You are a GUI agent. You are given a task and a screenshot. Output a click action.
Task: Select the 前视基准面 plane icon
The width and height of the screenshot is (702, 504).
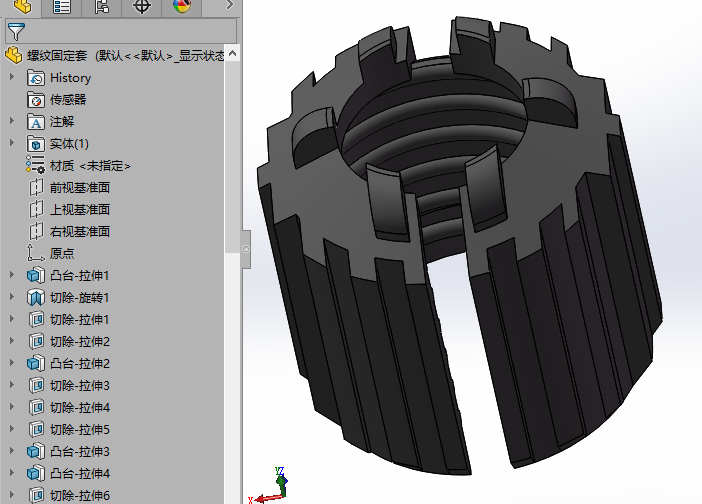36,188
